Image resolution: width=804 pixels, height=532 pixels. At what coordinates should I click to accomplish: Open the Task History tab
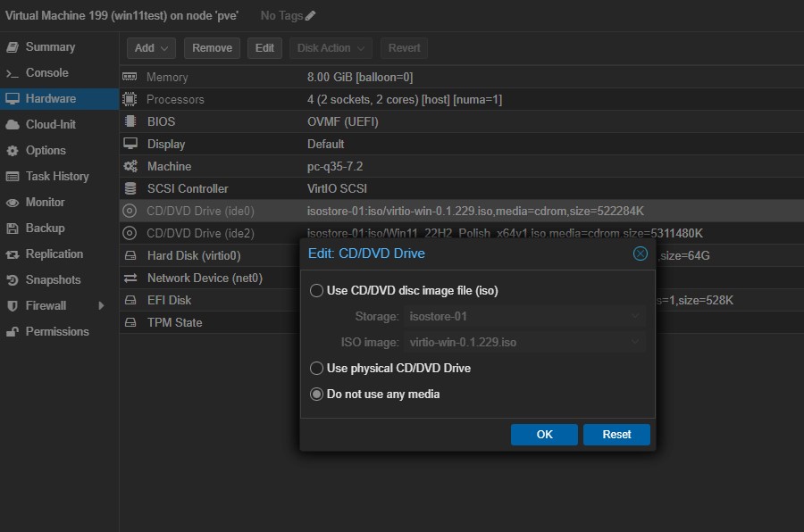pyautogui.click(x=57, y=177)
